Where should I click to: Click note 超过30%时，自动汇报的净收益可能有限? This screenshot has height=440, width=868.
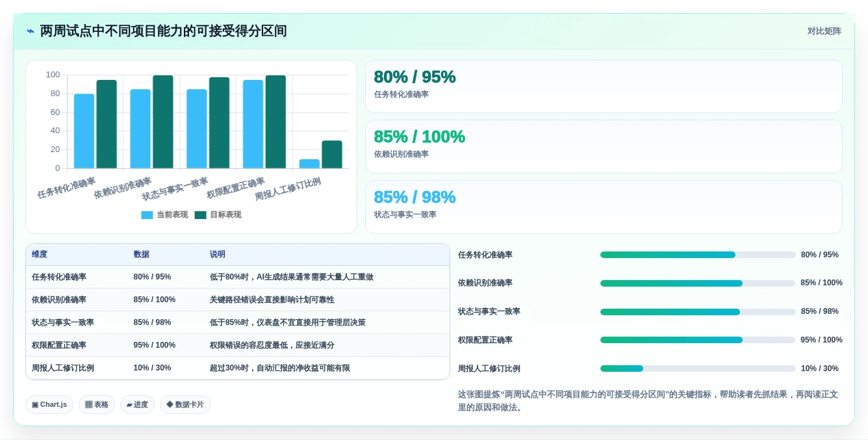tap(280, 368)
